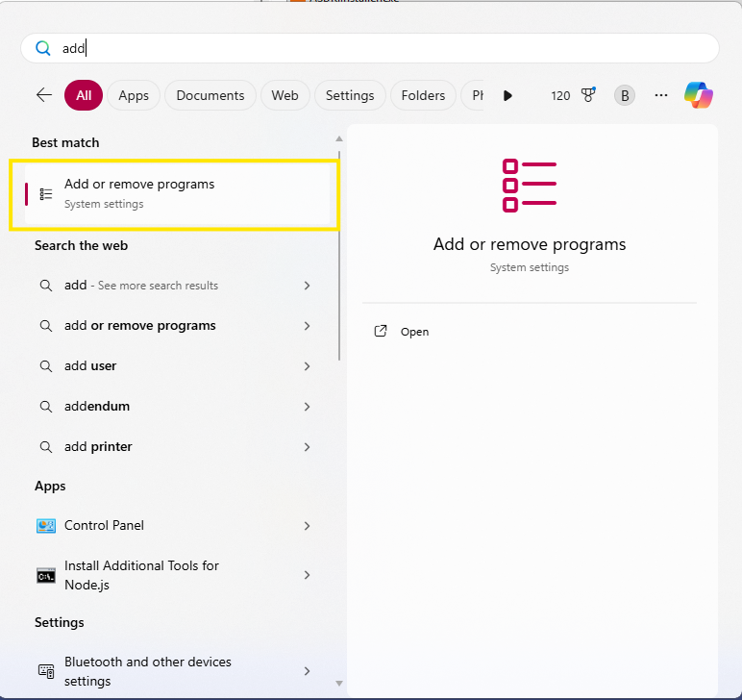Click the Control Panel app icon
Screen dimensions: 742x700
(x=45, y=526)
